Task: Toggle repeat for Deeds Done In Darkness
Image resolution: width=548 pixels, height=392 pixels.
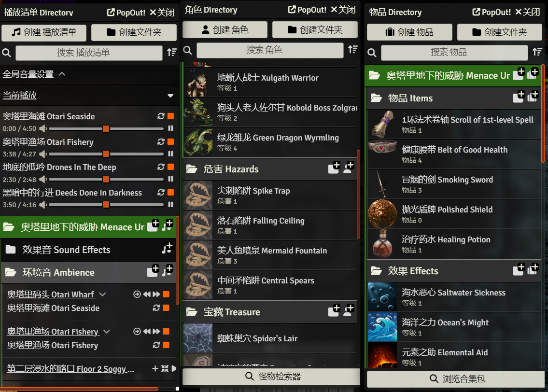Action: coord(161,193)
